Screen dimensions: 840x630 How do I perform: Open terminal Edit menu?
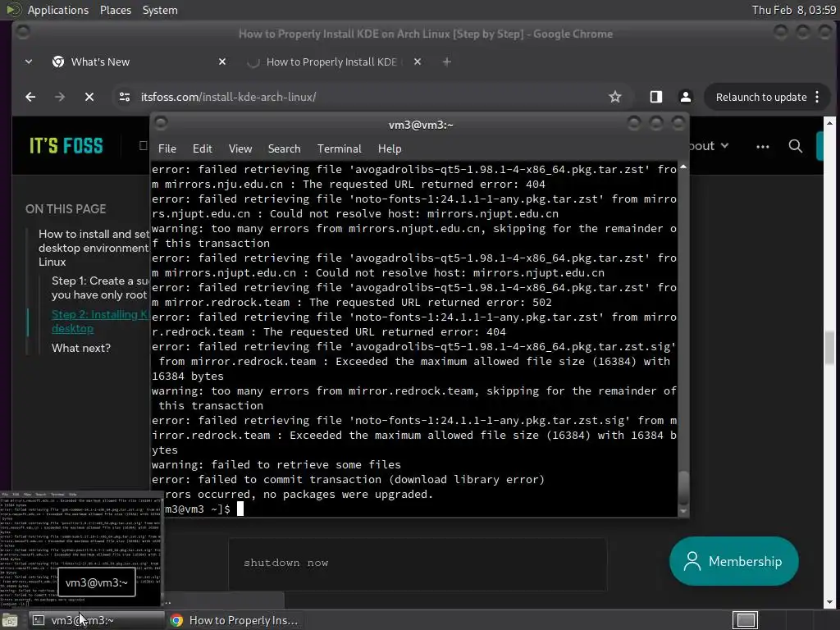coord(202,149)
